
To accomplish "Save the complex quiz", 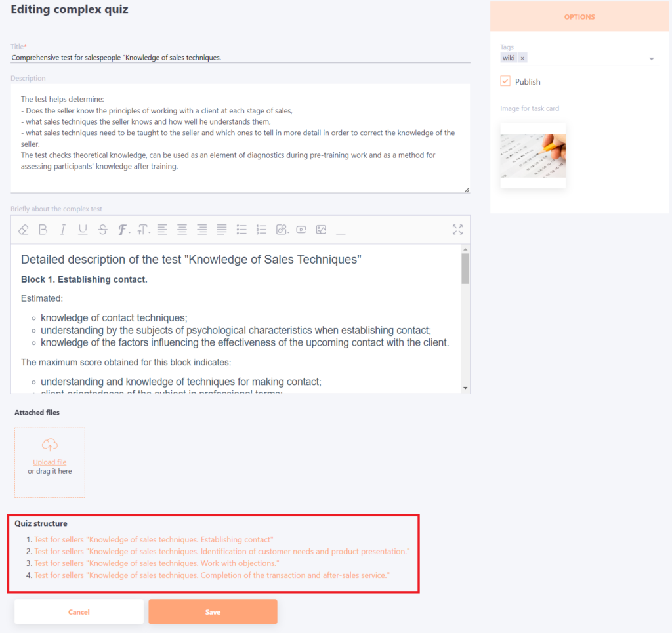I will point(213,611).
